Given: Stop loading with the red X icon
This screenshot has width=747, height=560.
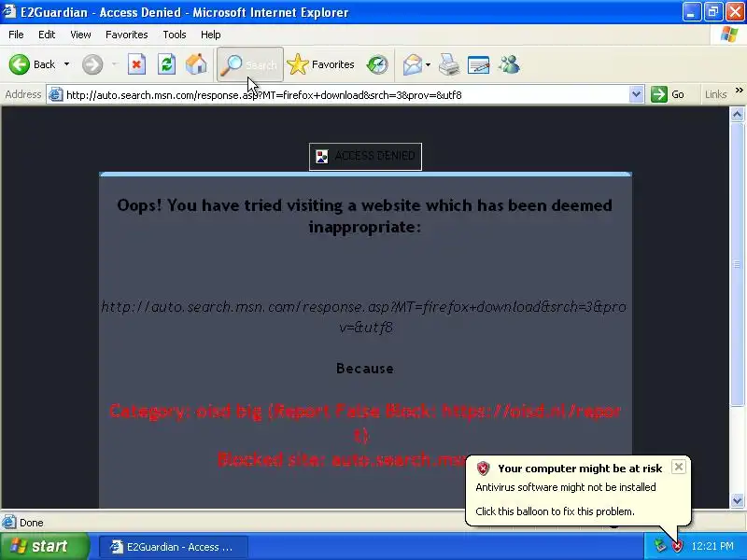Looking at the screenshot, I should pyautogui.click(x=136, y=64).
